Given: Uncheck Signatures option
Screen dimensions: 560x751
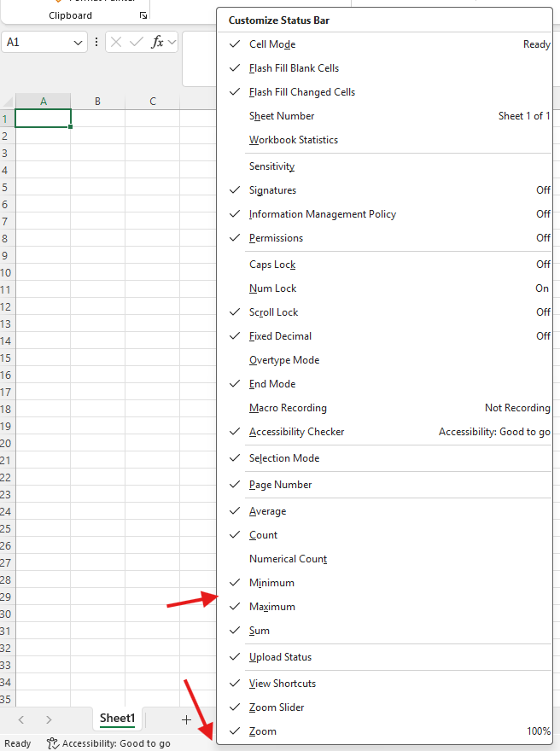Looking at the screenshot, I should pyautogui.click(x=384, y=190).
